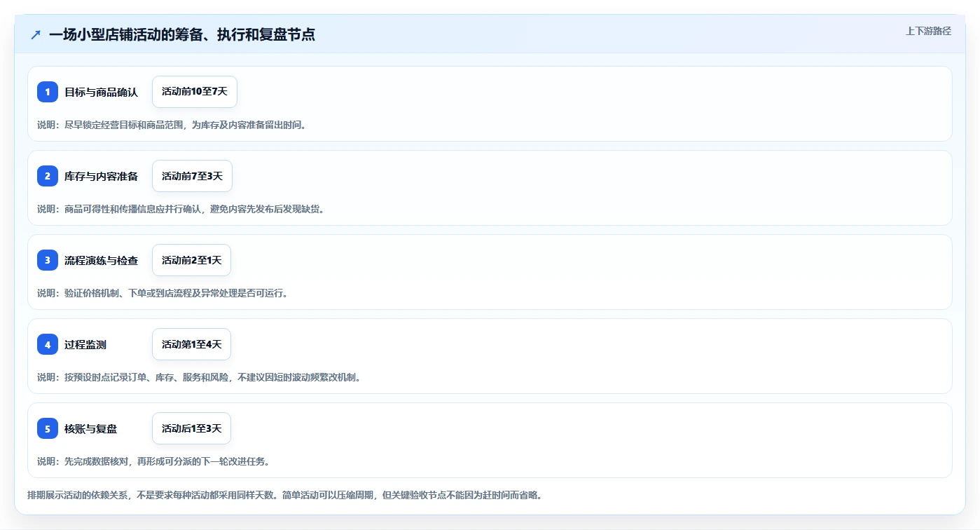980x530 pixels.
Task: Select the 活动第1至4天 timing chip
Action: pyautogui.click(x=191, y=344)
